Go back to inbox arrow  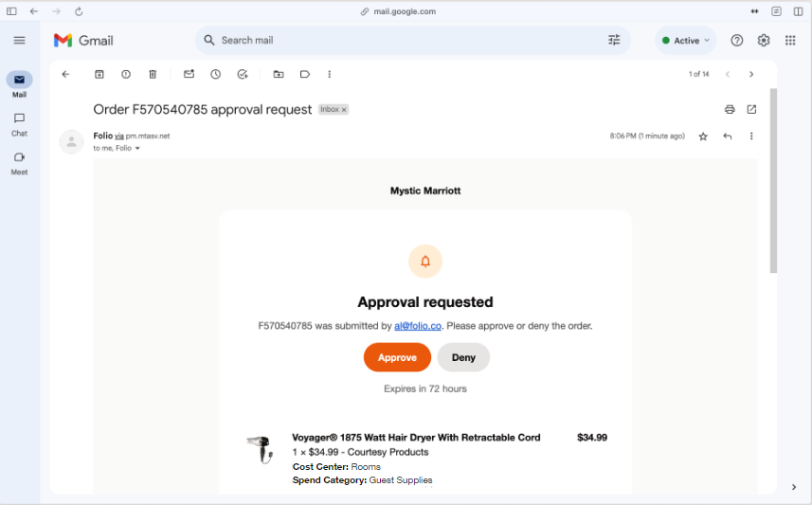65,74
